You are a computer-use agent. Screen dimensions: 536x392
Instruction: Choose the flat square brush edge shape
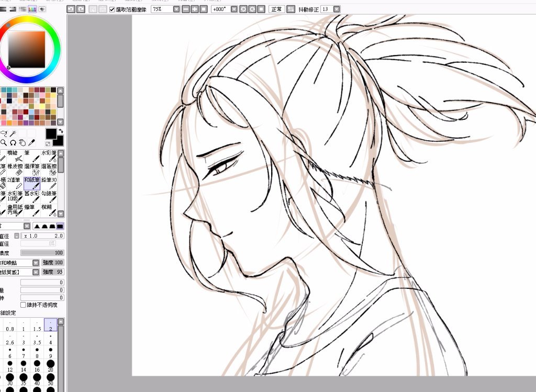60,226
